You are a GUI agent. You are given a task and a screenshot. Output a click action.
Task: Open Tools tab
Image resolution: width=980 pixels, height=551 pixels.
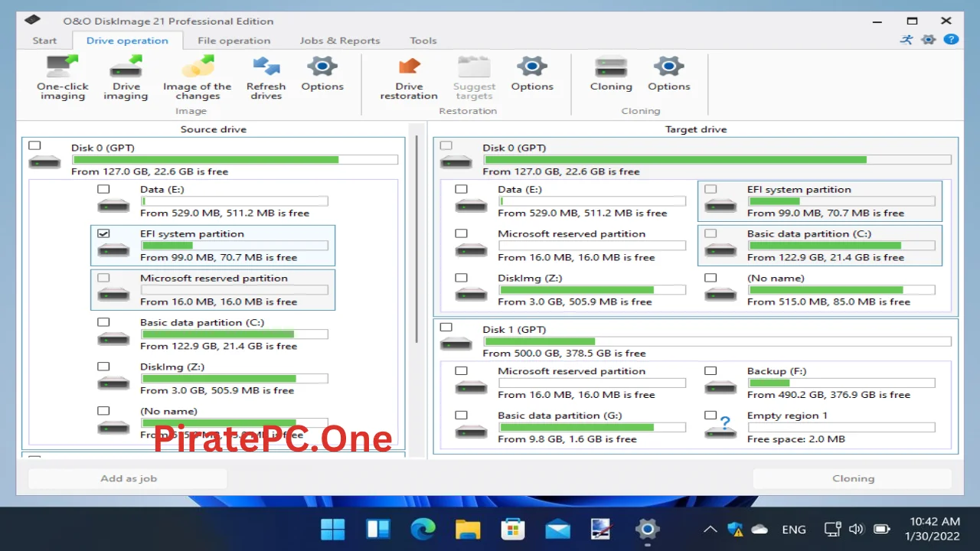pos(423,41)
